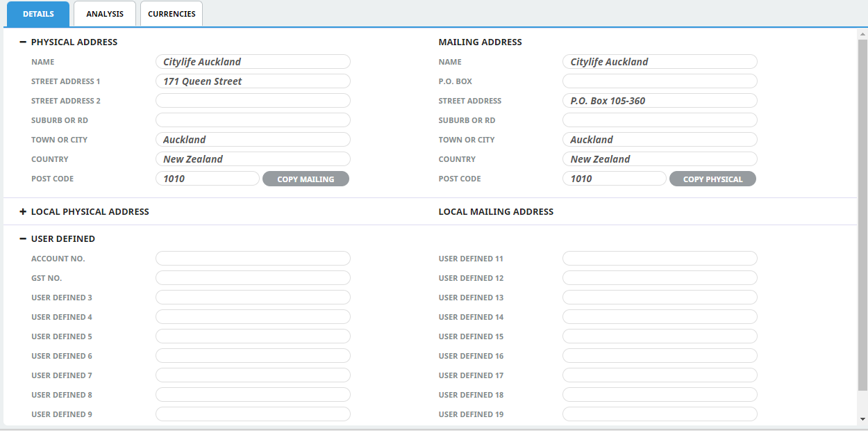Click the GST No. input field
The height and width of the screenshot is (431, 868).
[x=253, y=278]
